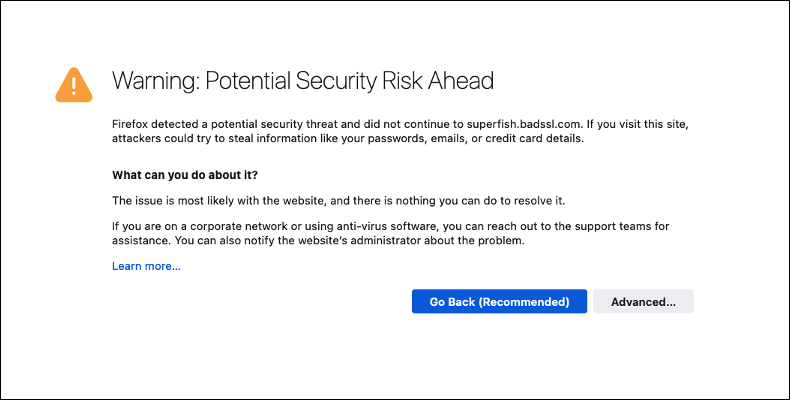Click the word attackers in the description
The image size is (790, 400).
[x=134, y=139]
